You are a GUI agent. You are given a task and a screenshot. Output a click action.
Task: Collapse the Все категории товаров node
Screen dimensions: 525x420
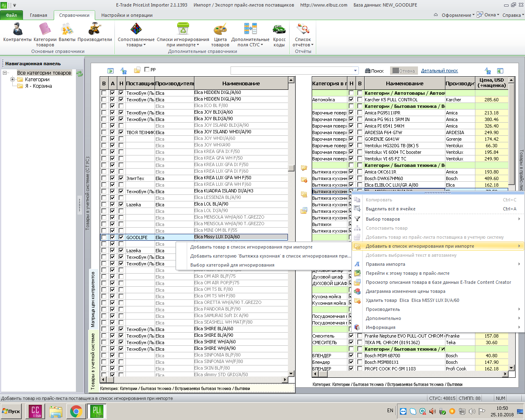5,73
